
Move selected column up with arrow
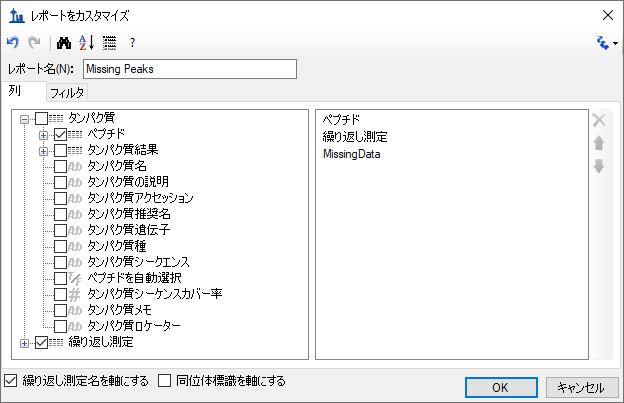pyautogui.click(x=599, y=143)
